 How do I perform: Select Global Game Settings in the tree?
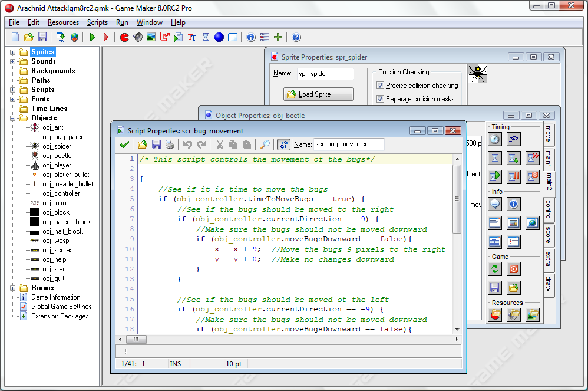[61, 307]
